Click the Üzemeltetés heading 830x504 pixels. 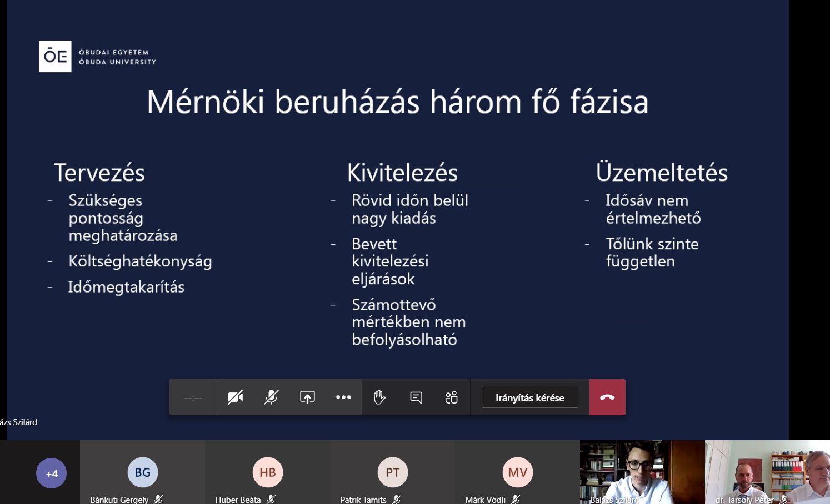click(662, 173)
